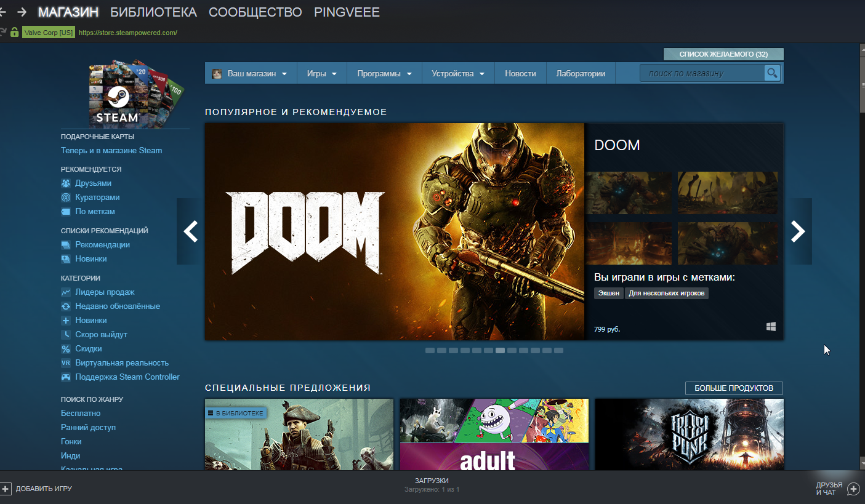Open the wishlist button СПИСОК ЖЕЛАЕМОГО (32)
Image resolution: width=865 pixels, height=504 pixels.
723,54
